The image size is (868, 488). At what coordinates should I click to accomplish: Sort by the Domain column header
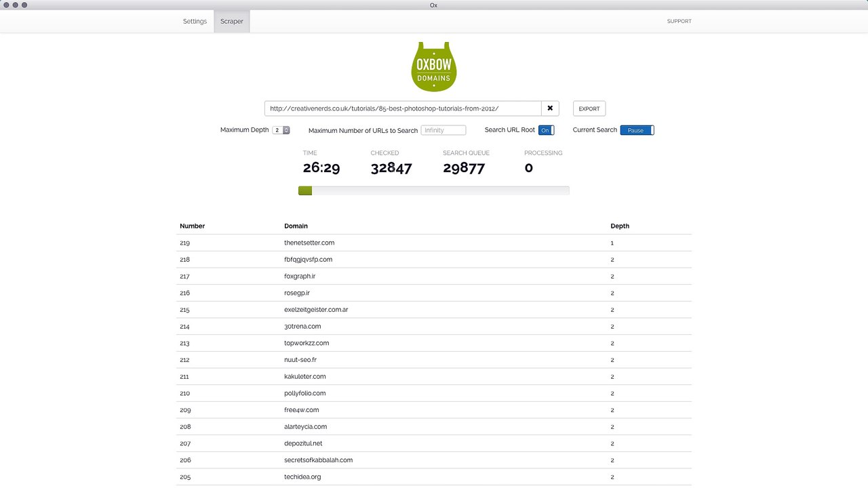[x=296, y=226]
